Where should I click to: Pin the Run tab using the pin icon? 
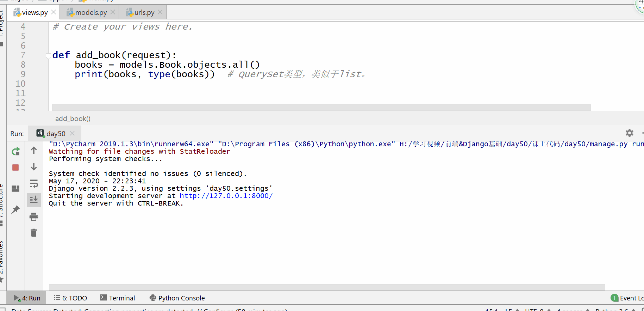coord(15,210)
